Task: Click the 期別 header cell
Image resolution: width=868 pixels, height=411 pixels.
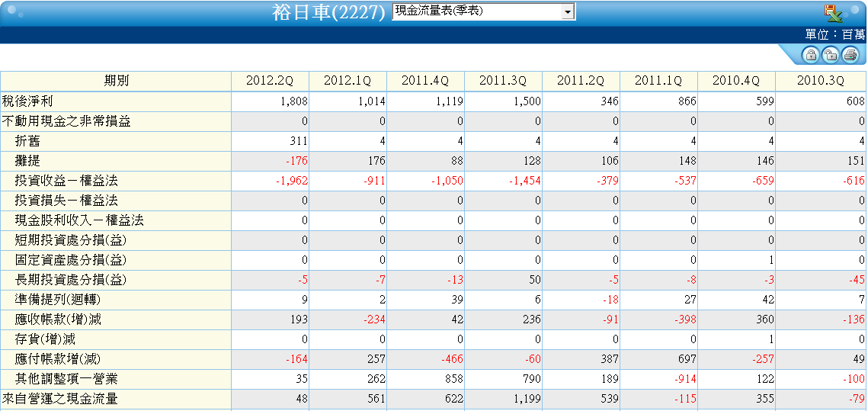Action: tap(116, 81)
